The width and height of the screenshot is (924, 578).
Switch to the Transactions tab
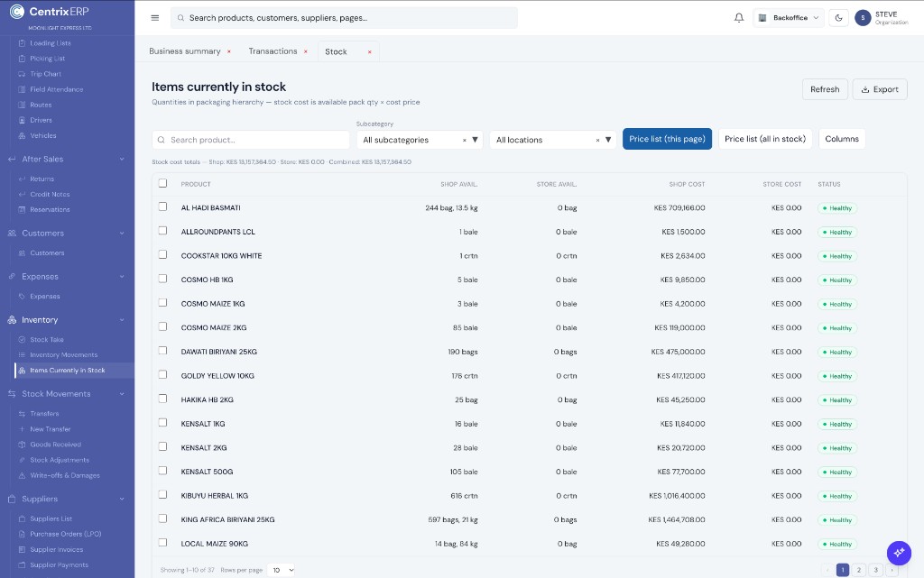[273, 51]
